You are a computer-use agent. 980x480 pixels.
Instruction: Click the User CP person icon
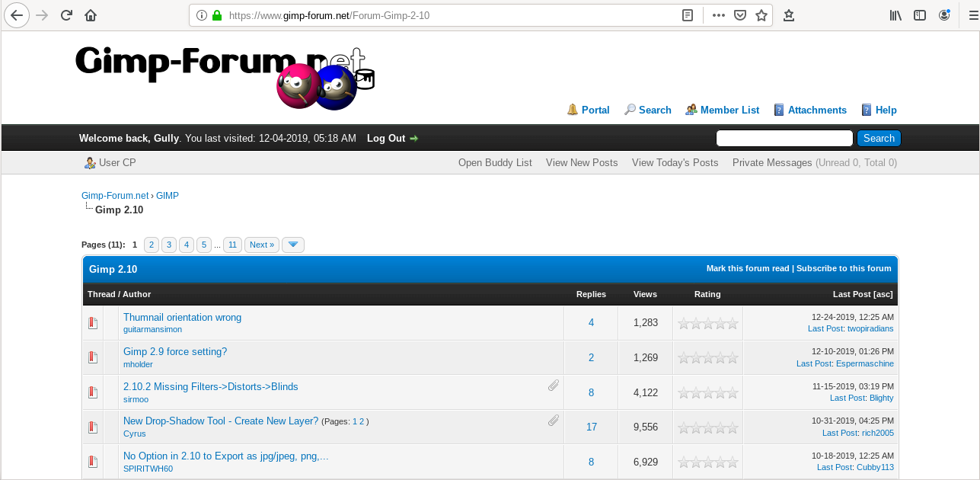click(x=90, y=162)
